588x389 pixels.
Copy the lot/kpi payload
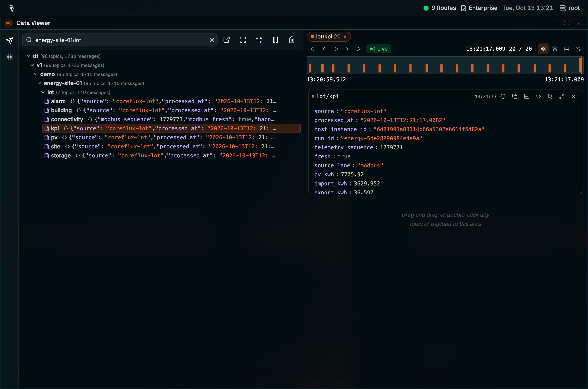coord(514,97)
